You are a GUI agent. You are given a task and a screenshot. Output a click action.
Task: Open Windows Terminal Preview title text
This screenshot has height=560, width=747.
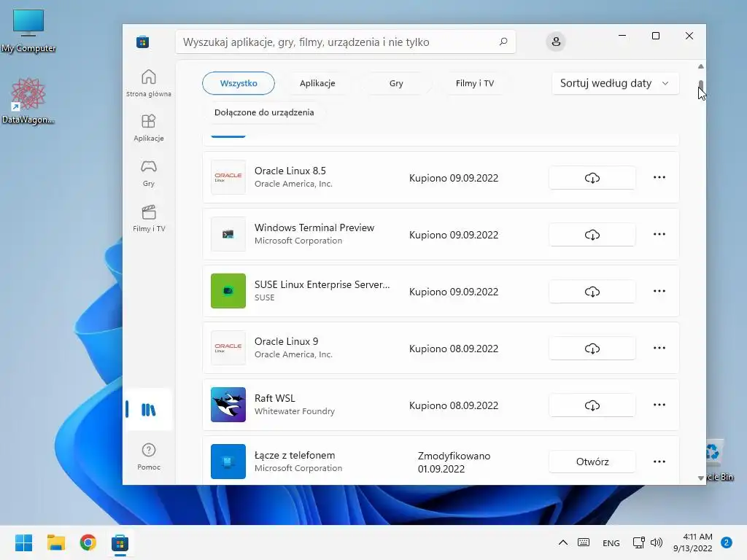314,227
